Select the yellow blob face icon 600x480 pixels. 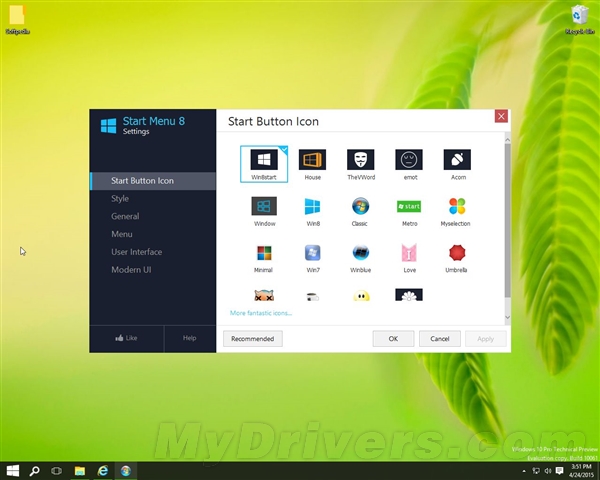pos(361,296)
